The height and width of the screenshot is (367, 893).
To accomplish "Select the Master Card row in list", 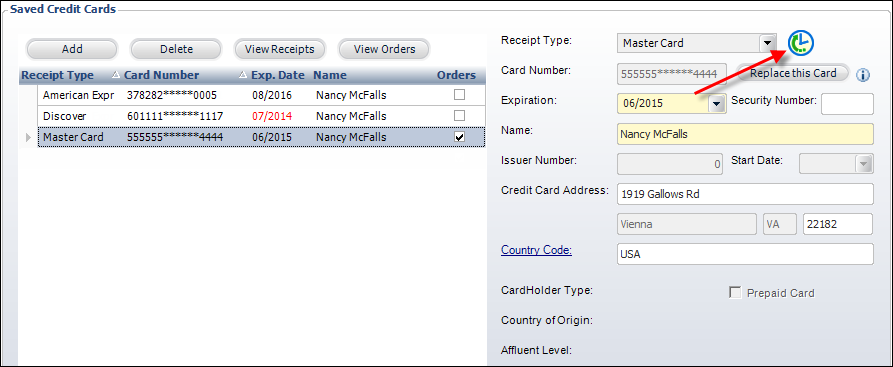I will point(261,137).
